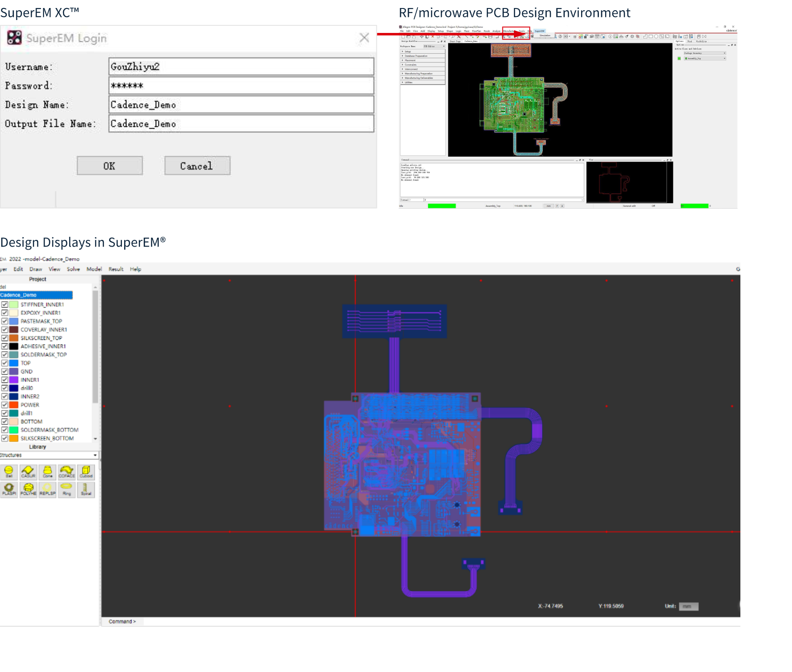Viewport: 792px width, 672px height.
Task: Select the Ball structure icon
Action: pos(9,472)
